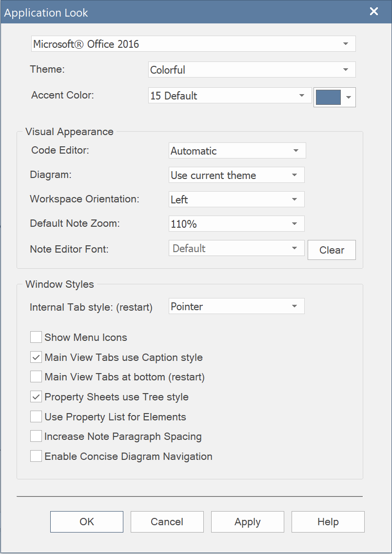Expand the Internal Tab style dropdown

236,306
